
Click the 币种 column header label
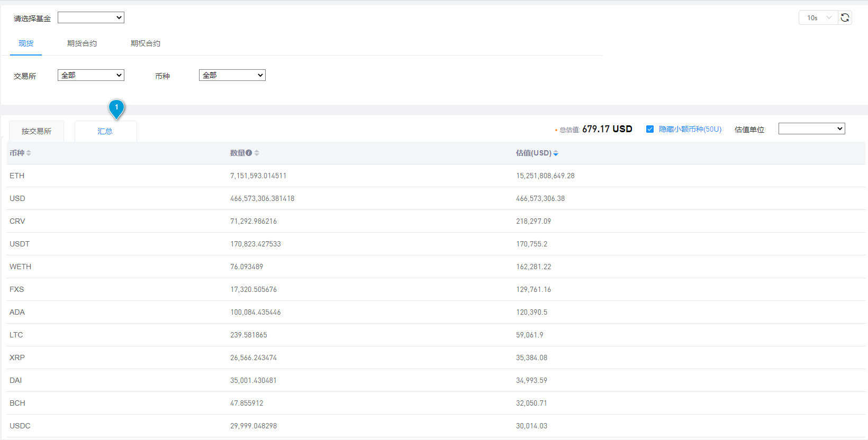17,153
